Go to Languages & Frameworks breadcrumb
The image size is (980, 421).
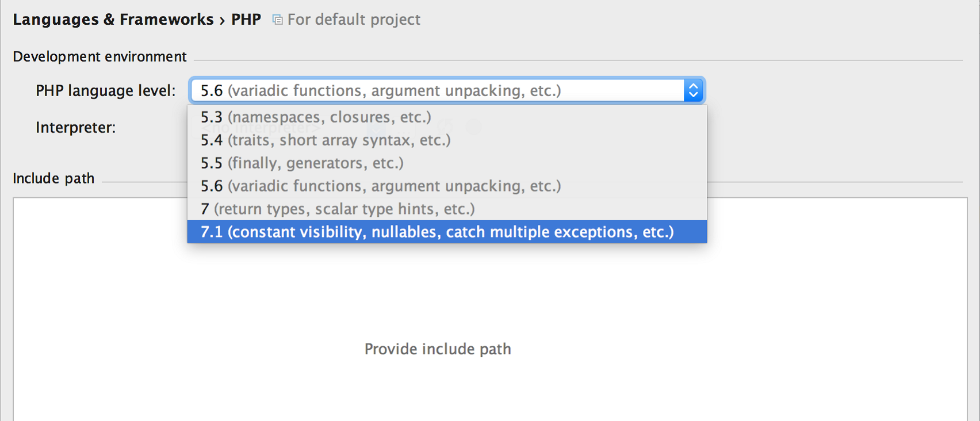(113, 20)
